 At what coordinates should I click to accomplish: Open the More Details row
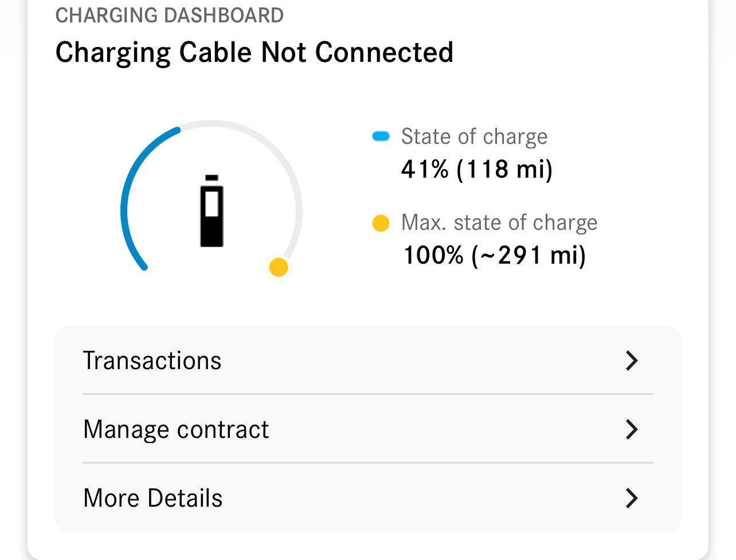pos(368,498)
